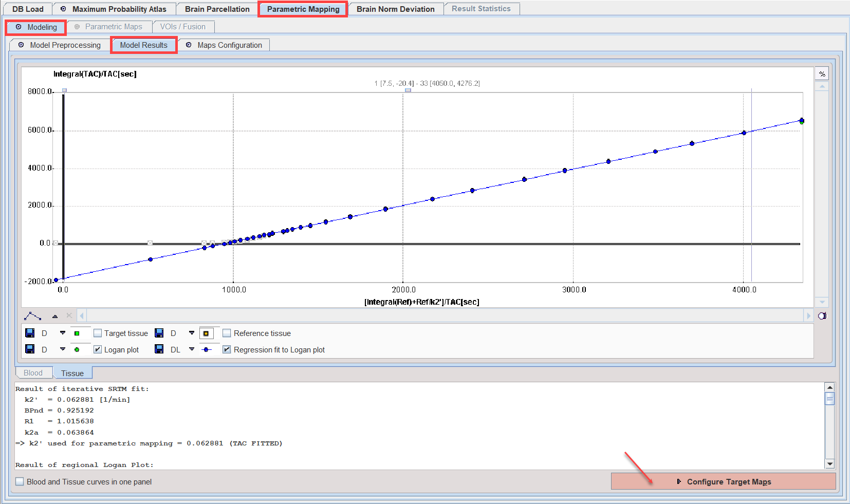The image size is (850, 504).
Task: Open the Maps Configuration tab
Action: click(x=224, y=45)
